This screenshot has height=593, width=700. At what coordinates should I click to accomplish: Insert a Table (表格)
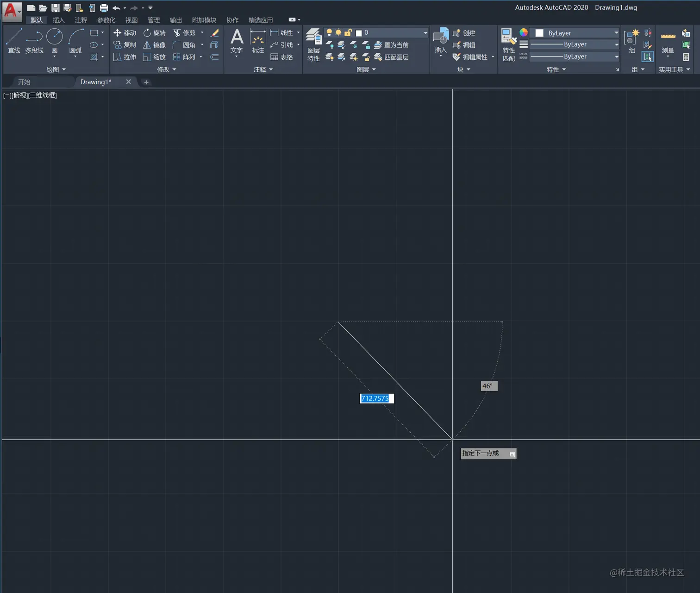[281, 57]
